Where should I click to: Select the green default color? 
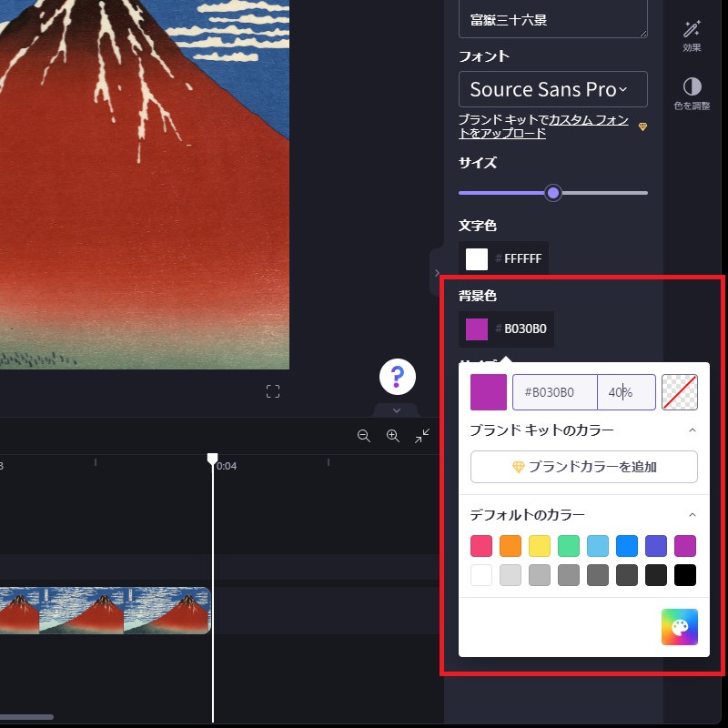[568, 546]
